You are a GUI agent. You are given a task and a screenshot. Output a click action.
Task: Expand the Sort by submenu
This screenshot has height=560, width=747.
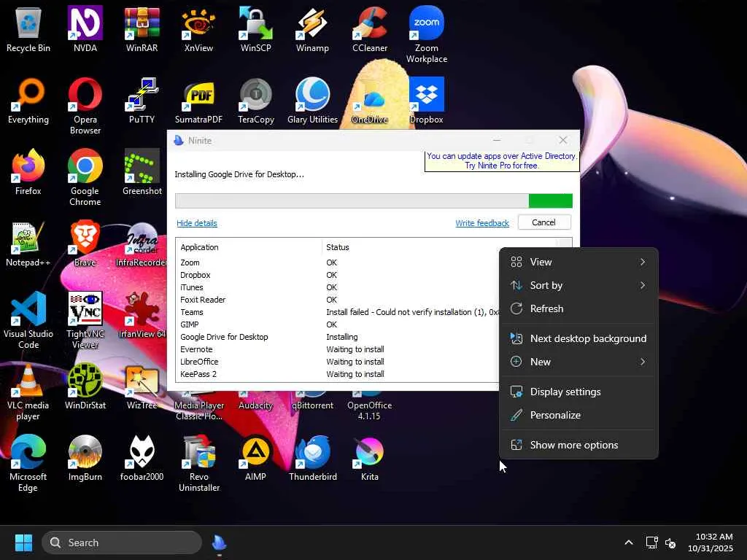[578, 285]
